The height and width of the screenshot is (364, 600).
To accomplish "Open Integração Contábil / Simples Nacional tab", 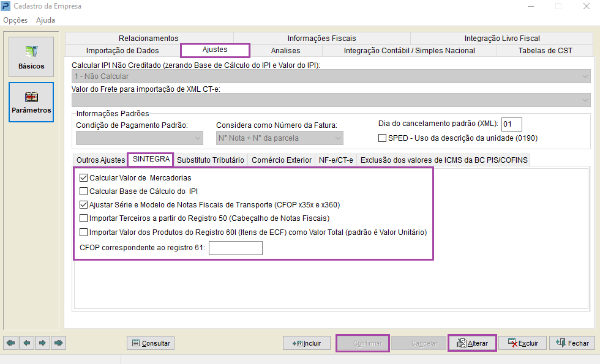I will point(410,50).
